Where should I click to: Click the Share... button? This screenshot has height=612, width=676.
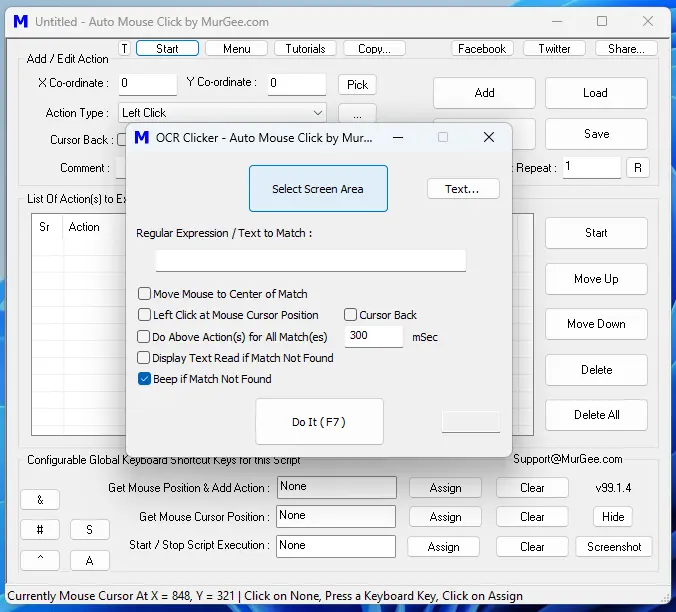[x=626, y=49]
